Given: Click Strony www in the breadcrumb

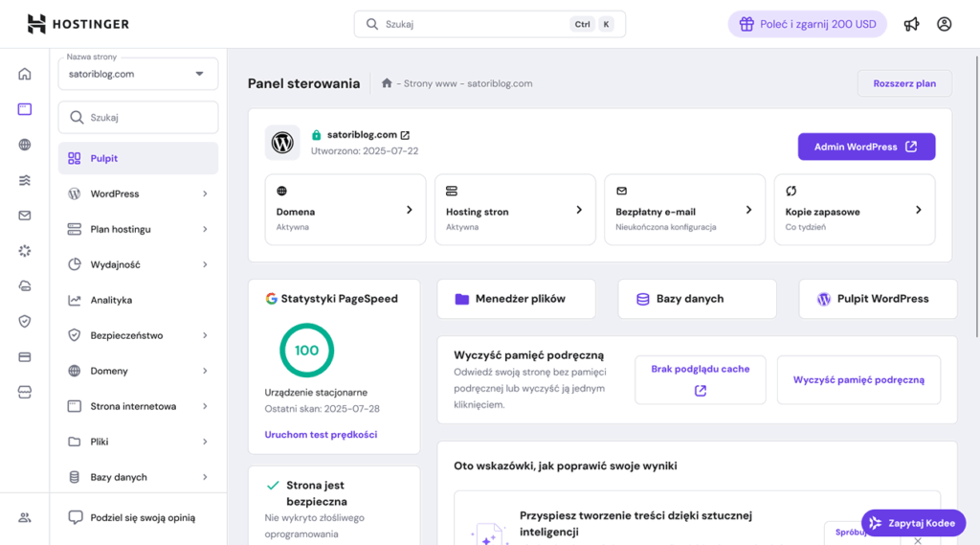Looking at the screenshot, I should tap(430, 83).
